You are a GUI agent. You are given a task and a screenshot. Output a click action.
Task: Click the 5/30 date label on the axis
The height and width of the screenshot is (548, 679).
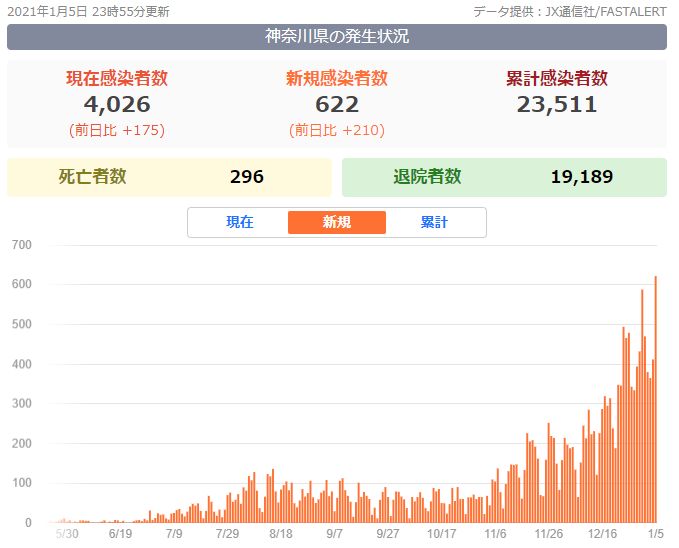tap(67, 534)
